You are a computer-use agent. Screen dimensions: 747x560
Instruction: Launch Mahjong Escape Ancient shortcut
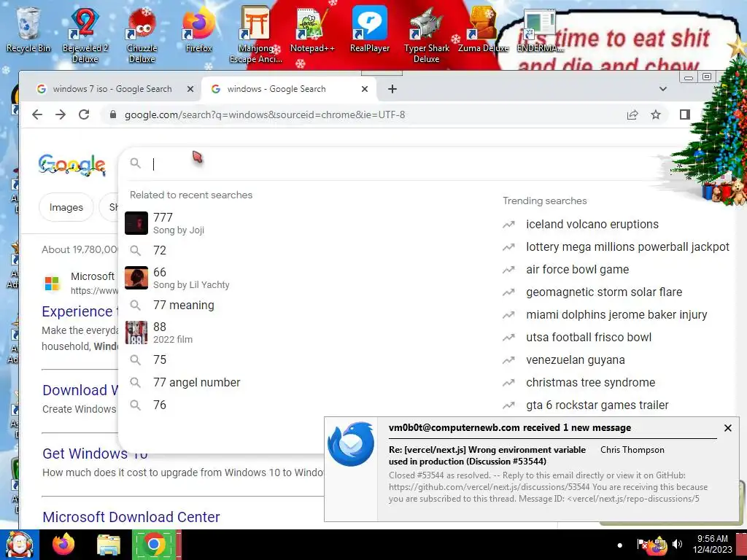[x=256, y=34]
